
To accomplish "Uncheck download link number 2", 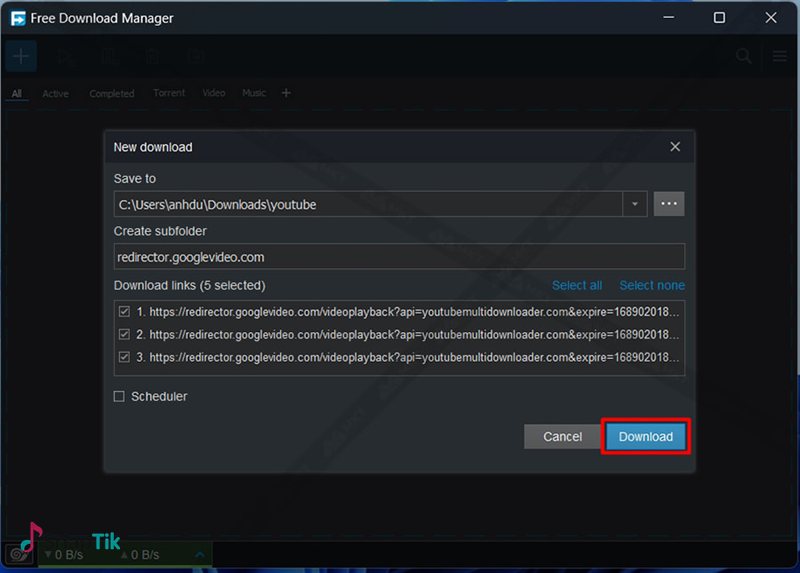I will 123,334.
